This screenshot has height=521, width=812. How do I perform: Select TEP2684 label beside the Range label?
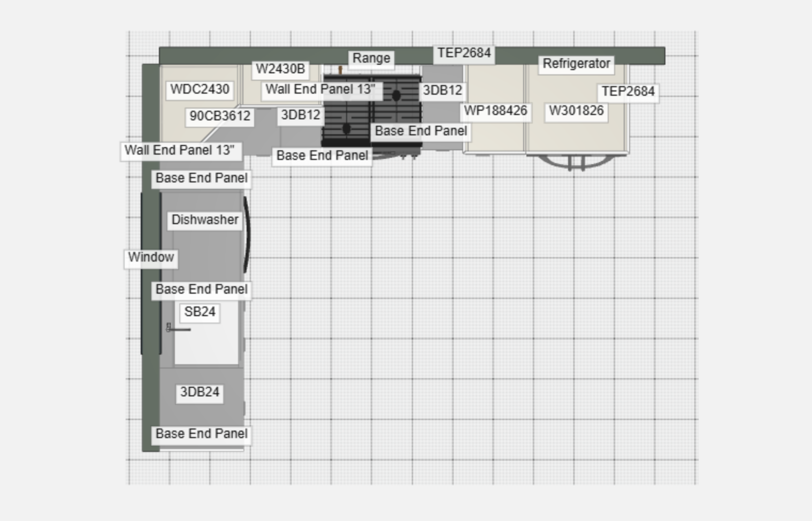click(464, 53)
